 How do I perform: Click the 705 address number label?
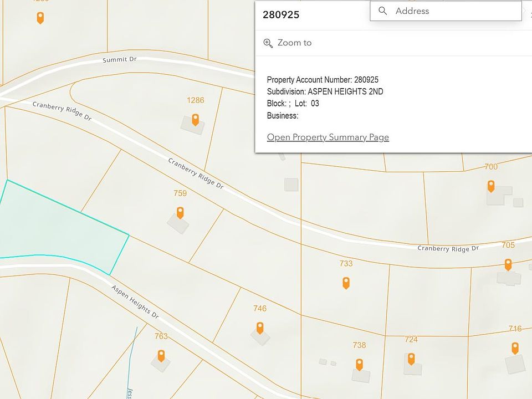[508, 245]
